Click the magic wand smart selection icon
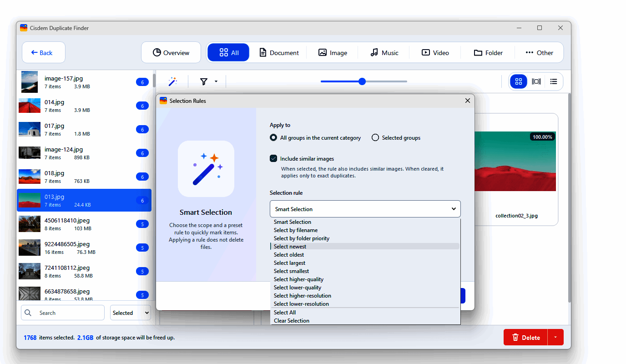 172,81
